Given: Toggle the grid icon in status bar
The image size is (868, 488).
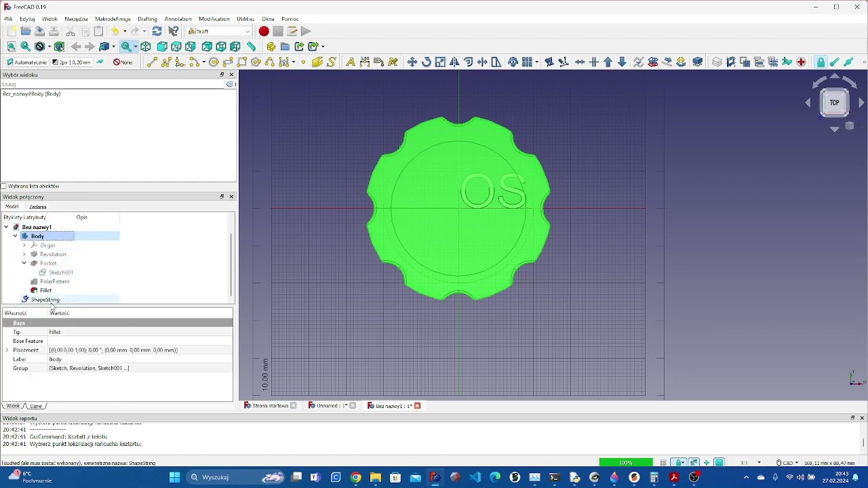Looking at the screenshot, I should point(663,463).
